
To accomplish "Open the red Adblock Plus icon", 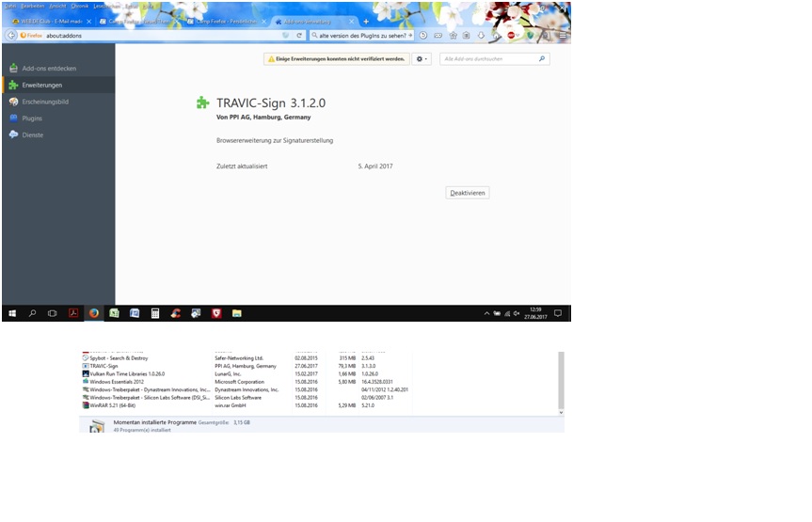I will [511, 35].
